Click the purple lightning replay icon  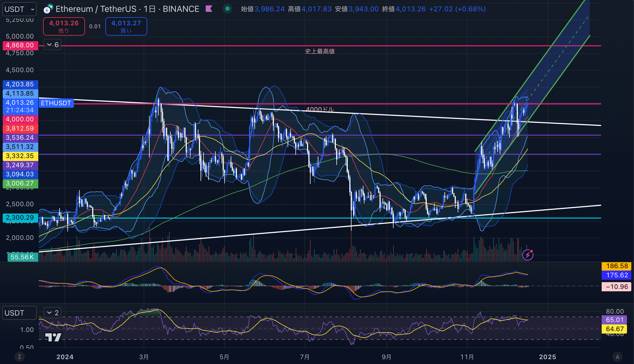[x=528, y=255]
